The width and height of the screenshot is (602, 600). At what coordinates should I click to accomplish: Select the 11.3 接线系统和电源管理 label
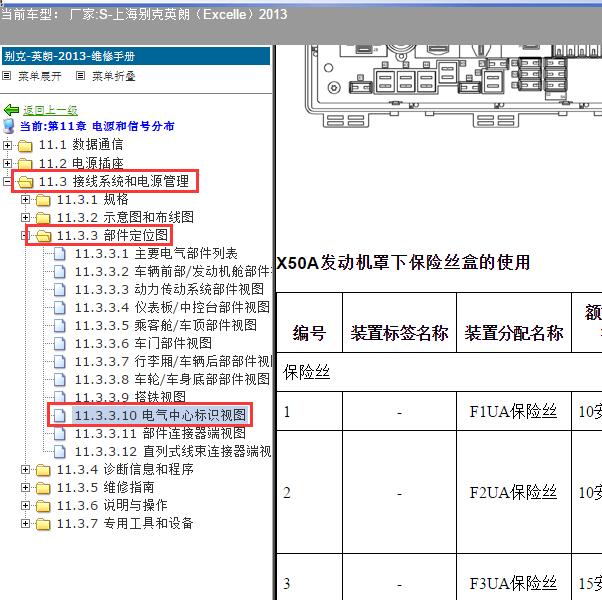coord(114,181)
